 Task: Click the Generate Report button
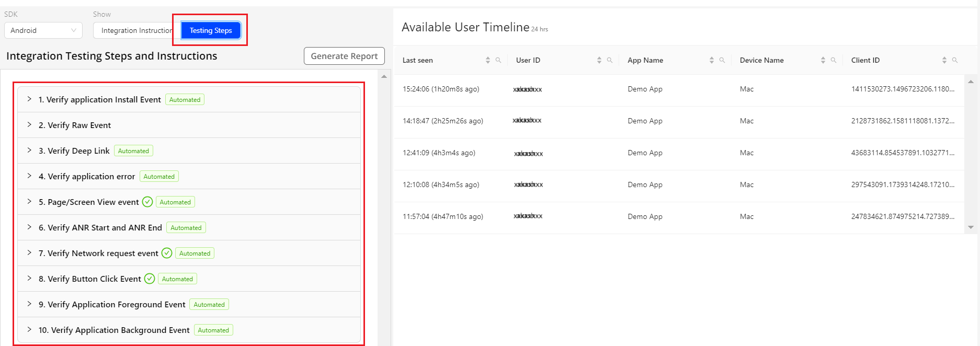point(344,56)
